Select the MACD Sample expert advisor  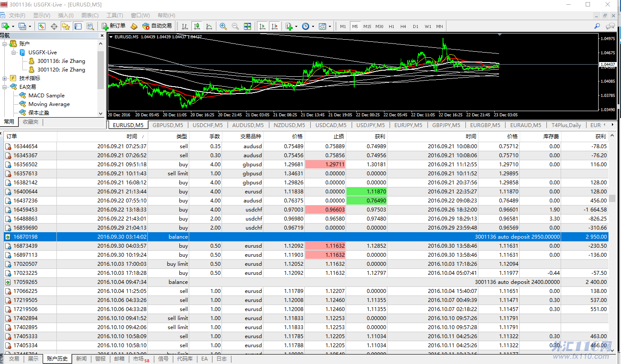pyautogui.click(x=46, y=96)
